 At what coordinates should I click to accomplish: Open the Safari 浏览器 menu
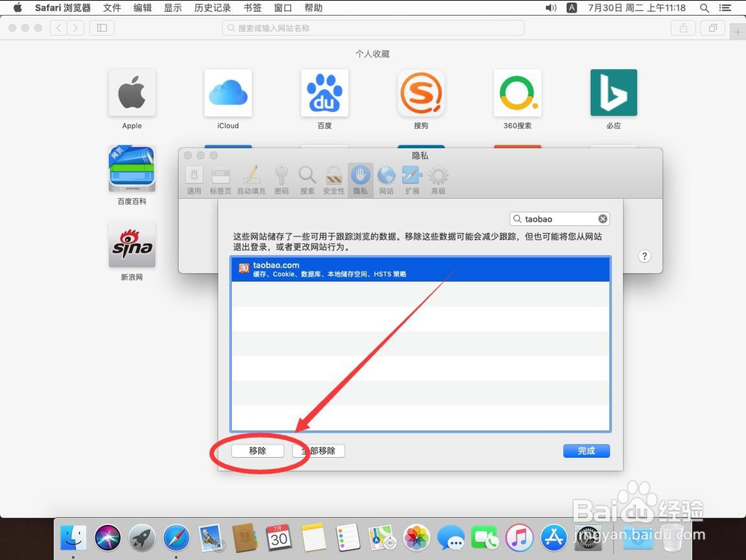tap(63, 7)
